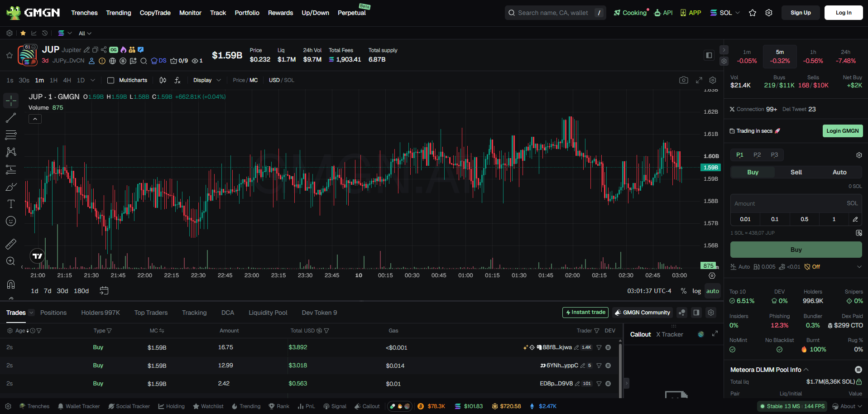
Task: Collapse Meteora DLMM Pool Info
Action: [x=806, y=370]
